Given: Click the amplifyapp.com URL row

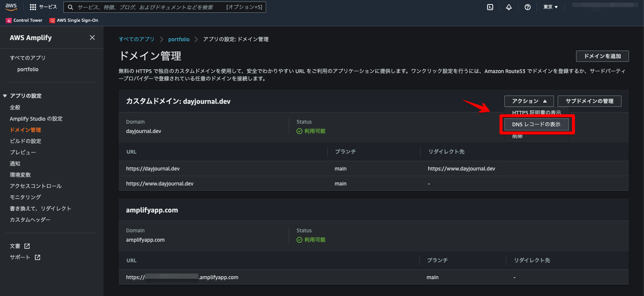Looking at the screenshot, I should pyautogui.click(x=374, y=277).
